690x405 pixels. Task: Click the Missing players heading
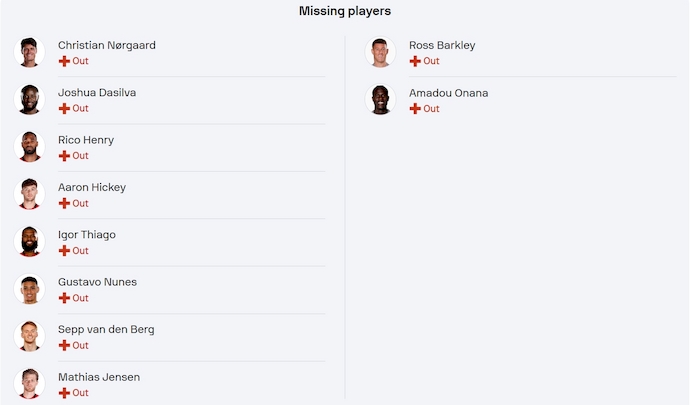click(345, 11)
